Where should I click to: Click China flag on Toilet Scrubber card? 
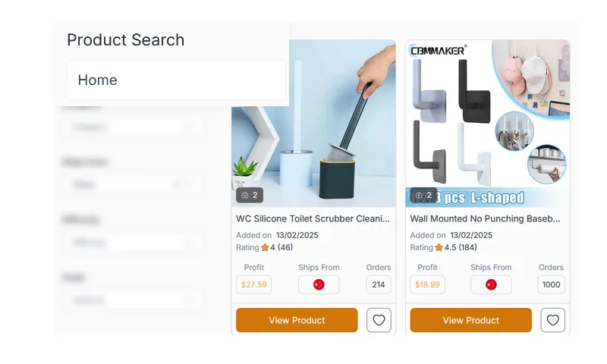click(x=319, y=284)
